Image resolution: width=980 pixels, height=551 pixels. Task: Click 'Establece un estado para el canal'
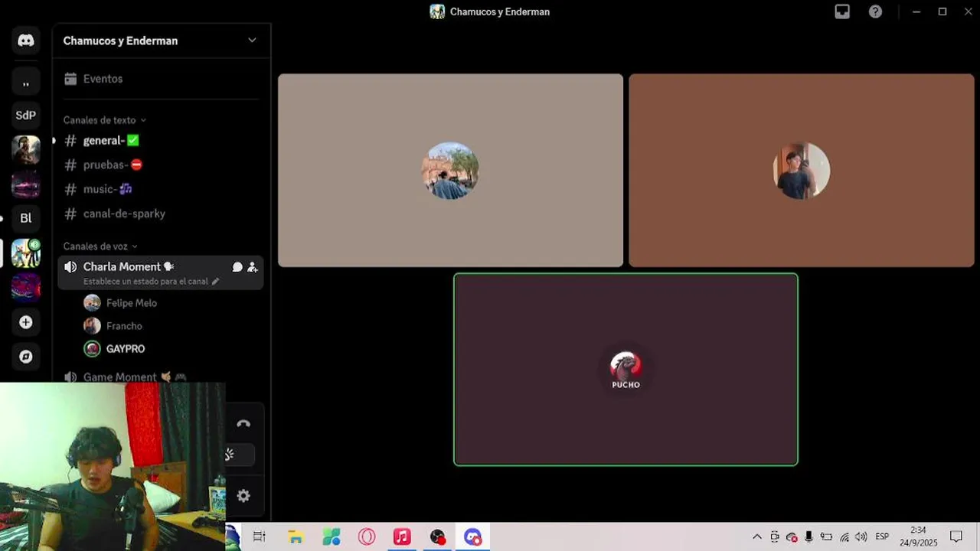(145, 282)
